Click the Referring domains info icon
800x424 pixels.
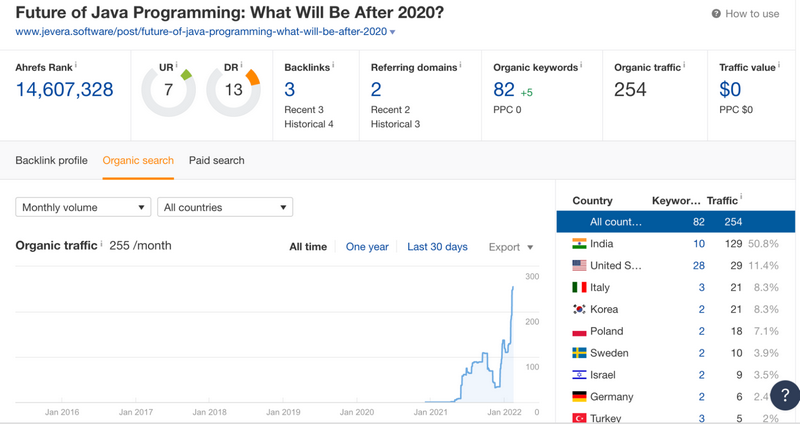460,64
